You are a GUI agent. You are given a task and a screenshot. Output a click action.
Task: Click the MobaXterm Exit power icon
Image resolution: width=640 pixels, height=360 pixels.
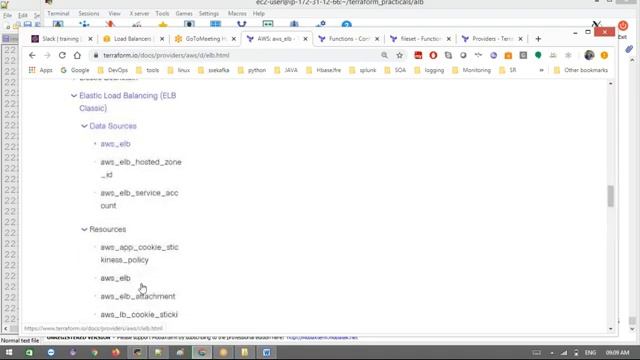pyautogui.click(x=623, y=26)
